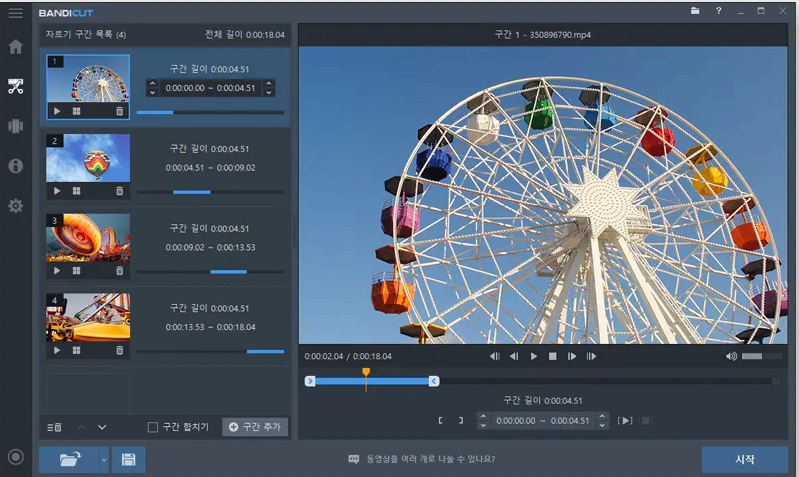Enable the merge segments checkbox
The height and width of the screenshot is (477, 799).
tap(152, 427)
